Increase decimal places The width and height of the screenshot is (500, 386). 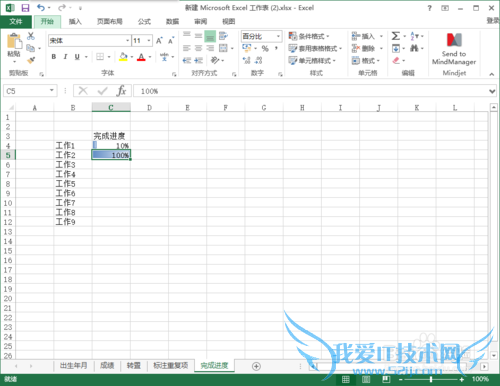point(247,60)
